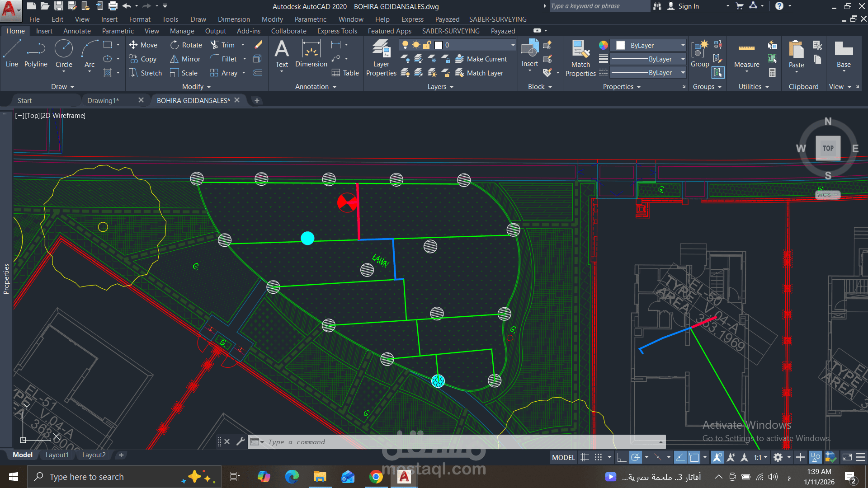Image resolution: width=868 pixels, height=488 pixels.
Task: Switch to the Annotate ribbon tab
Action: click(x=77, y=31)
